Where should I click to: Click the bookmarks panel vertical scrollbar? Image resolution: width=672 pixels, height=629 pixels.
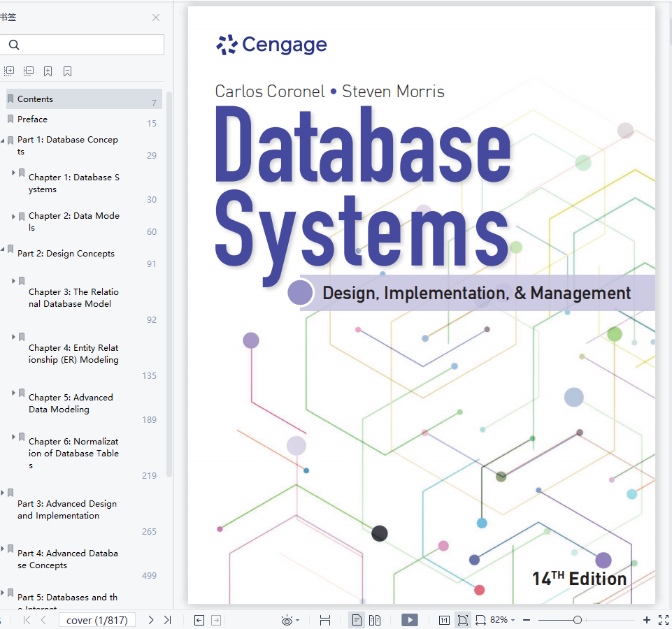coord(169,284)
